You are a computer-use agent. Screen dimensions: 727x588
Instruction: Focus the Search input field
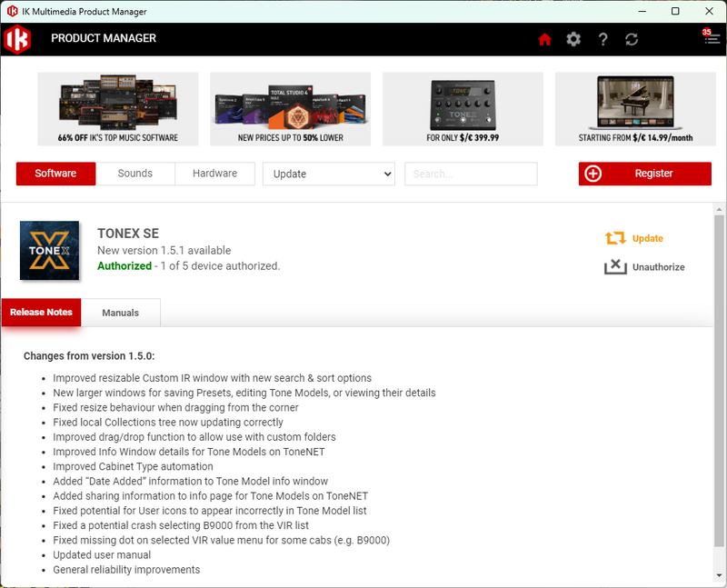pos(471,174)
